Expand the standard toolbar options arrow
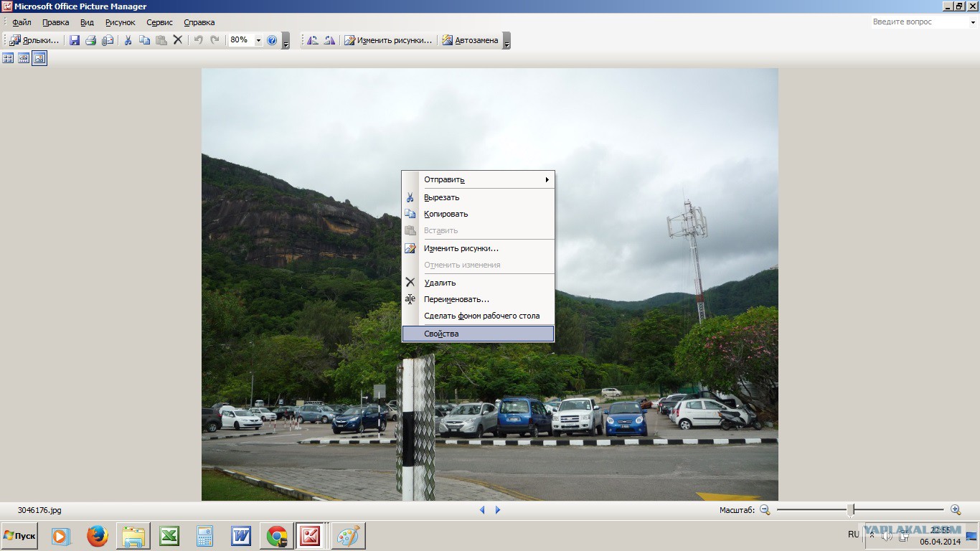 pos(286,43)
